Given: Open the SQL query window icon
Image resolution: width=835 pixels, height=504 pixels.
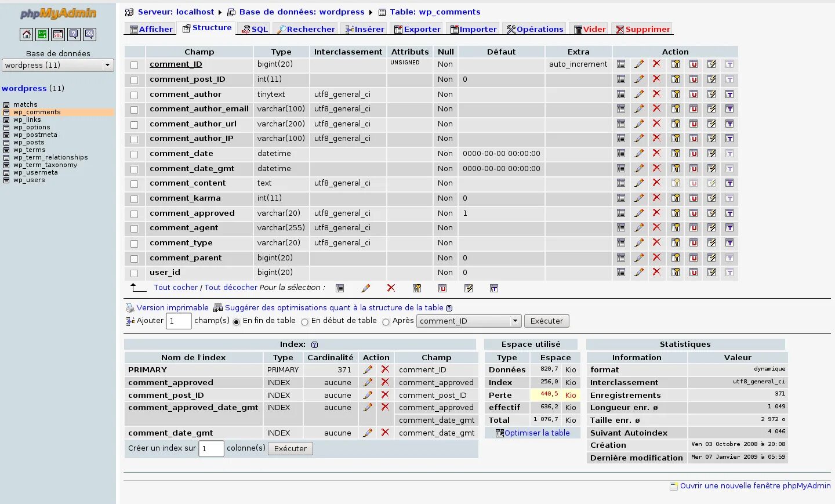Looking at the screenshot, I should tap(59, 35).
